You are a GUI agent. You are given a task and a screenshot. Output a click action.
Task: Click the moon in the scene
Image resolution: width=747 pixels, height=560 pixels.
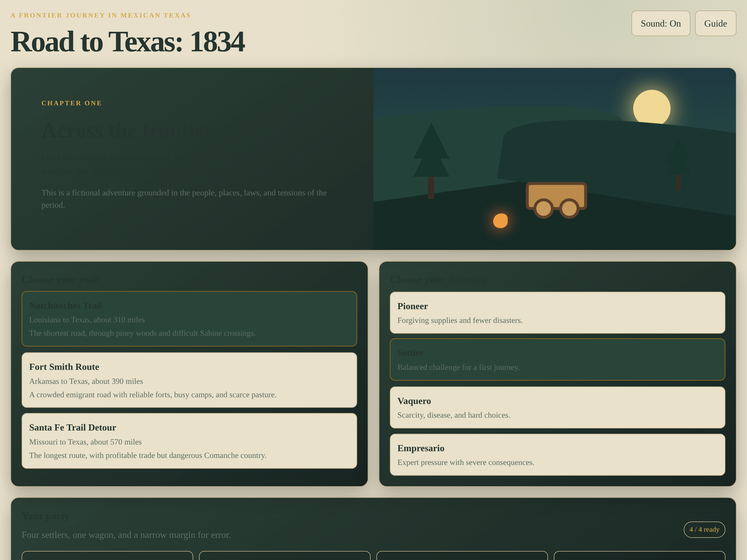click(x=651, y=108)
